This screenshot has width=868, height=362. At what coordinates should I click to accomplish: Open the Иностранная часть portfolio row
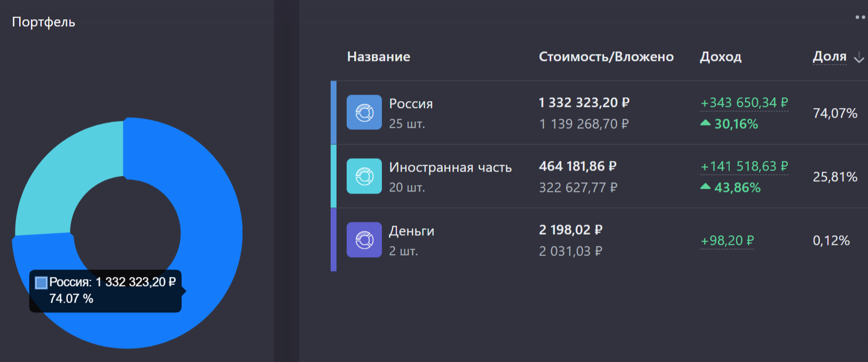599,176
